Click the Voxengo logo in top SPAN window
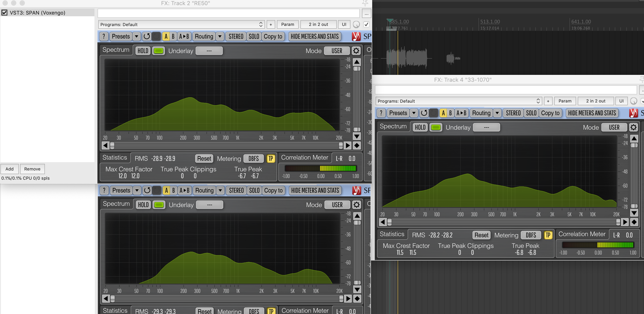 pos(356,37)
